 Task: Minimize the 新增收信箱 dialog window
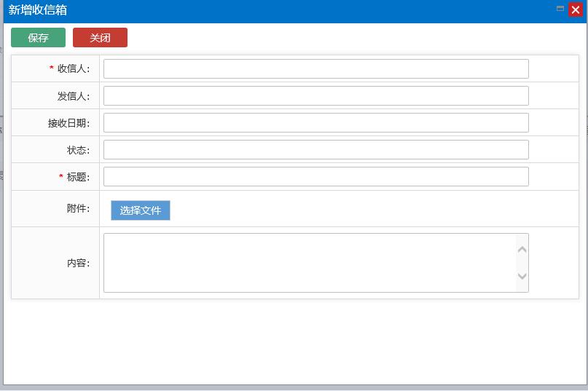560,9
